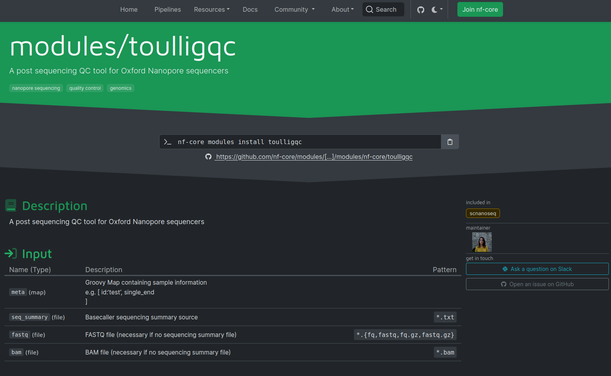The width and height of the screenshot is (611, 376).
Task: Select the scnanoseq pipeline badge
Action: pyautogui.click(x=483, y=213)
